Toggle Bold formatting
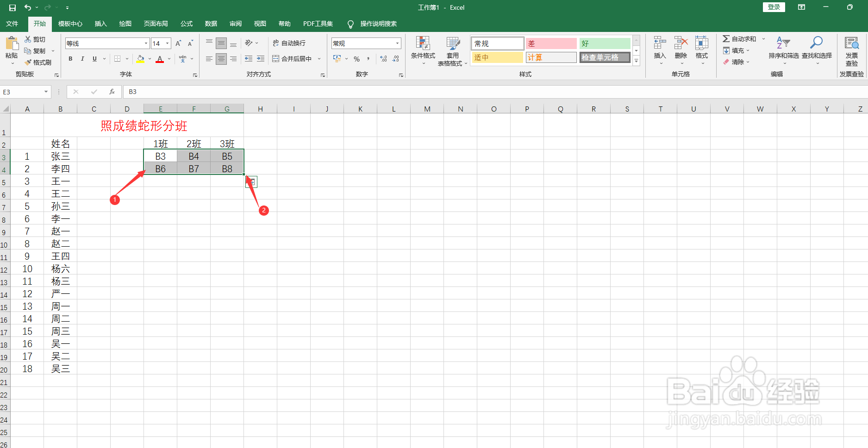868x448 pixels. point(70,59)
